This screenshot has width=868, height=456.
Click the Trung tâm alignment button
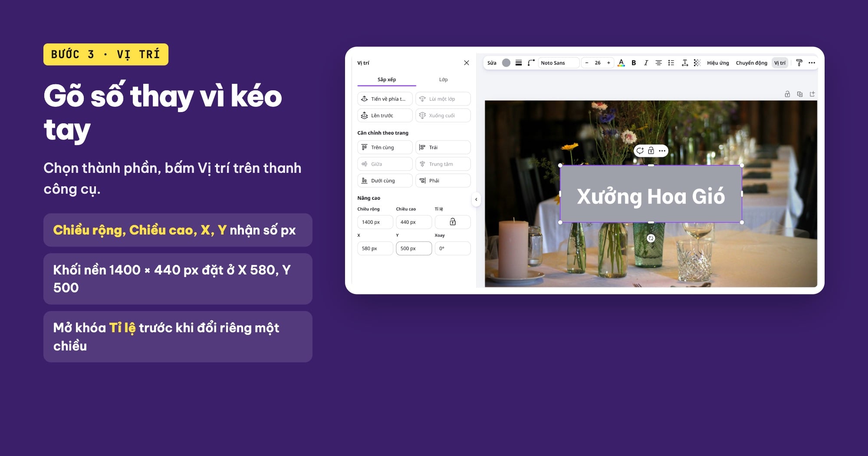[x=443, y=164]
